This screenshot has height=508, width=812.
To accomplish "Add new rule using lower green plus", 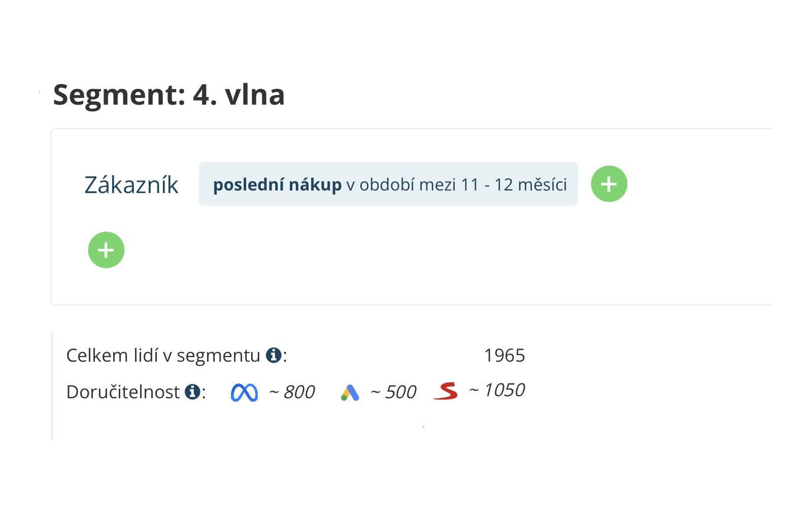I will (106, 250).
